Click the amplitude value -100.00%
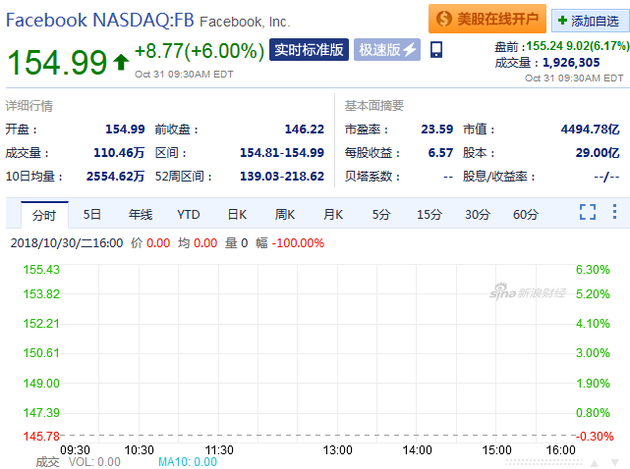Viewport: 630px width, 469px height. [x=298, y=243]
